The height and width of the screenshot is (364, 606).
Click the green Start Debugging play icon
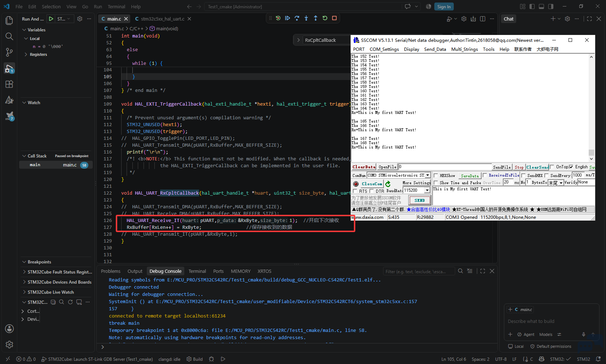pos(51,19)
